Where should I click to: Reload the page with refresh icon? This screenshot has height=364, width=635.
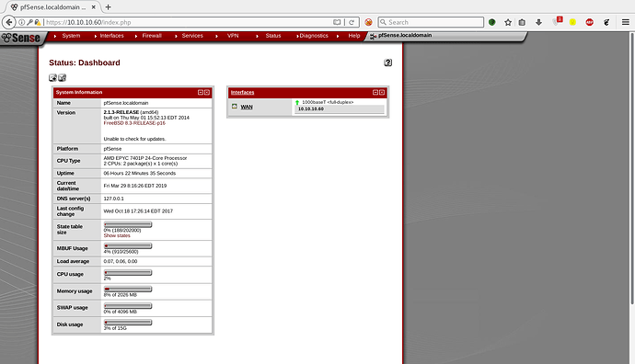pyautogui.click(x=352, y=22)
